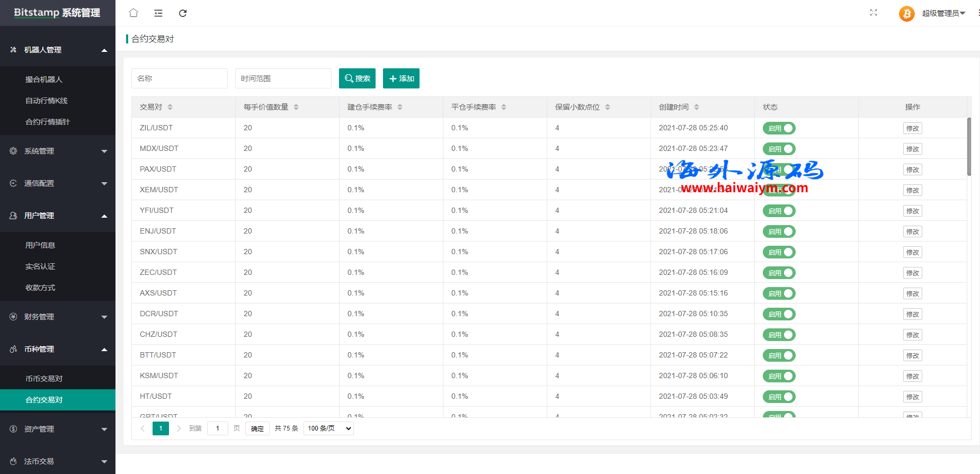The width and height of the screenshot is (980, 474).
Task: Click the 名称 search input field
Action: pyautogui.click(x=179, y=78)
